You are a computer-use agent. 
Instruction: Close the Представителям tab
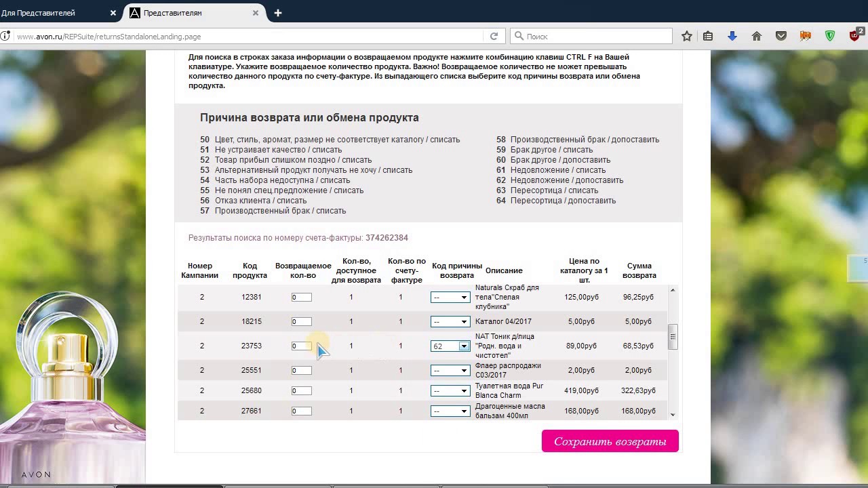click(256, 13)
